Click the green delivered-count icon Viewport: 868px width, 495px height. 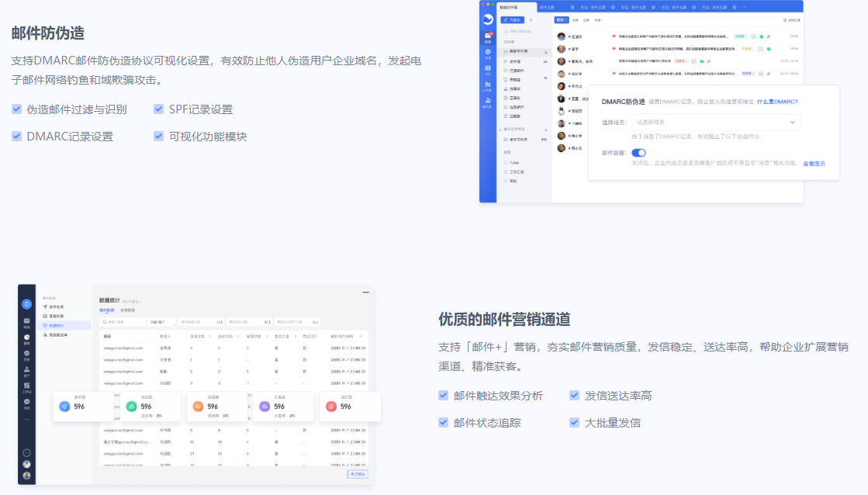pyautogui.click(x=131, y=407)
